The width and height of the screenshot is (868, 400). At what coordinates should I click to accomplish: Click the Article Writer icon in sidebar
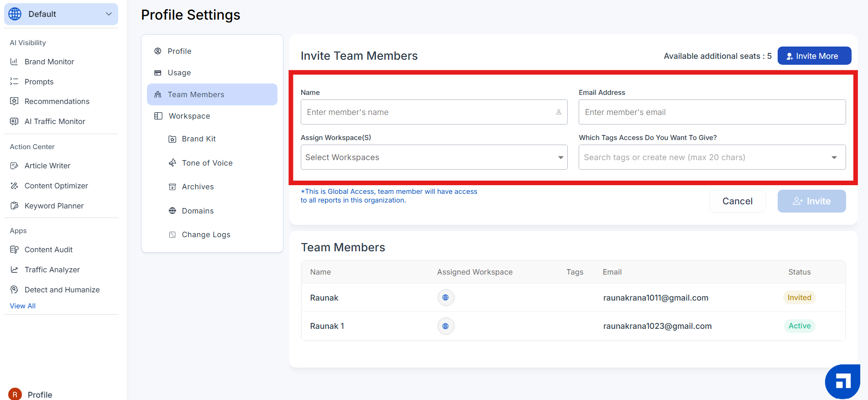tap(14, 166)
